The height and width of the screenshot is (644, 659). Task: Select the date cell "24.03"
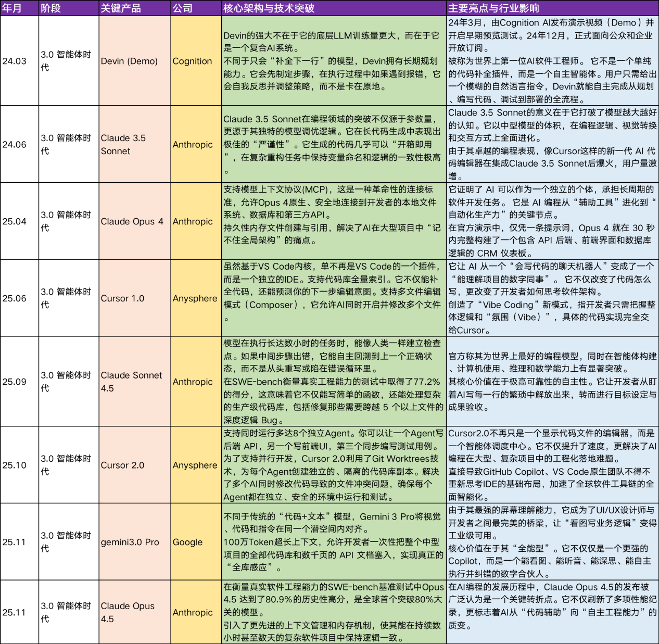pos(19,61)
